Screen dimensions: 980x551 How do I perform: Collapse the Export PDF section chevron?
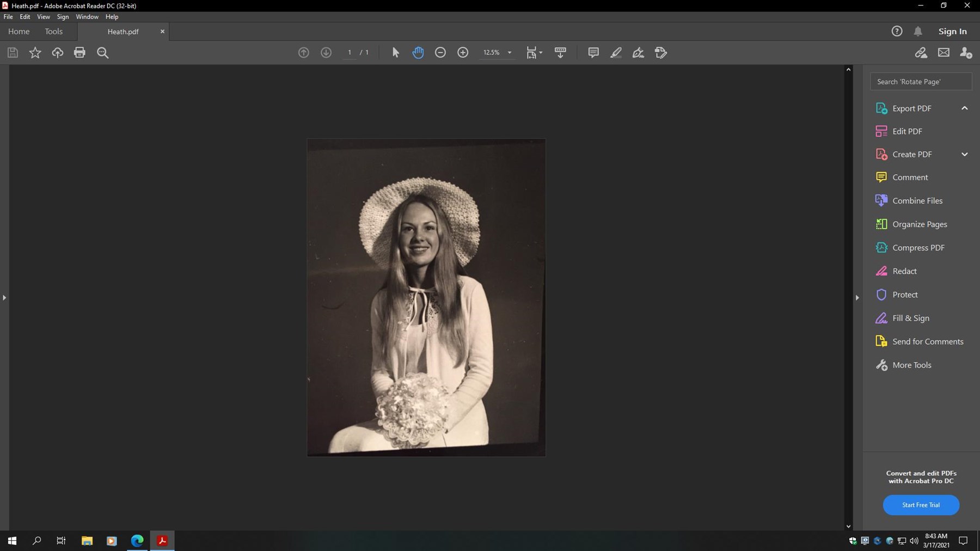click(x=964, y=108)
